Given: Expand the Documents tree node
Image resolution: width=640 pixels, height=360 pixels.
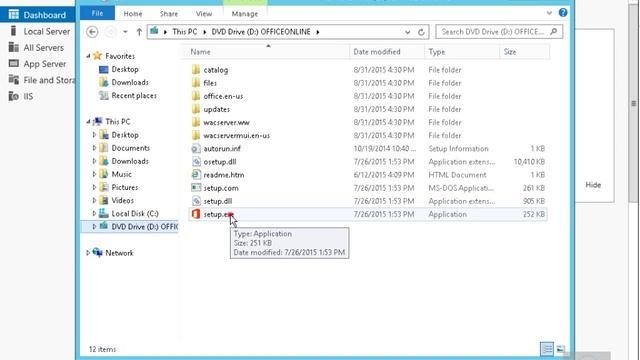Looking at the screenshot, I should (x=94, y=148).
